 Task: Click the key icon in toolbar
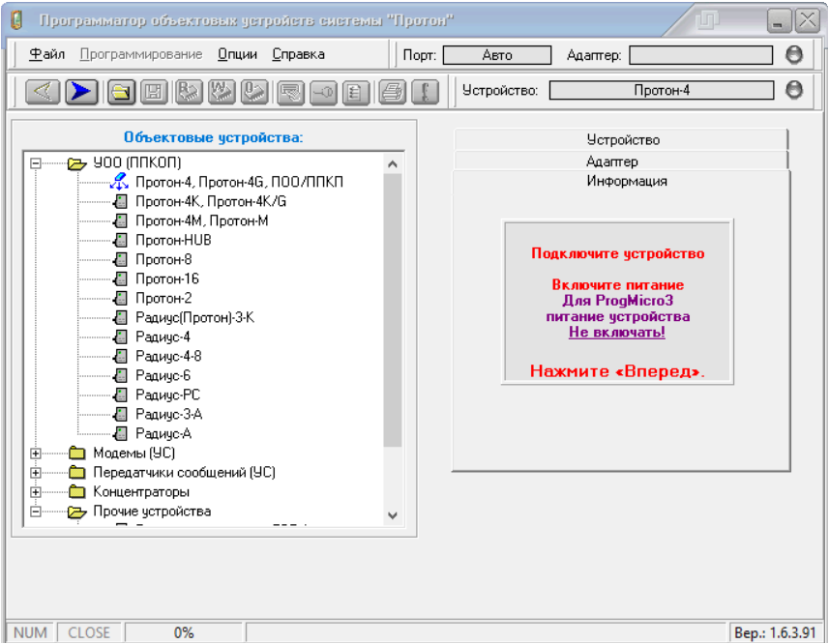[x=322, y=91]
